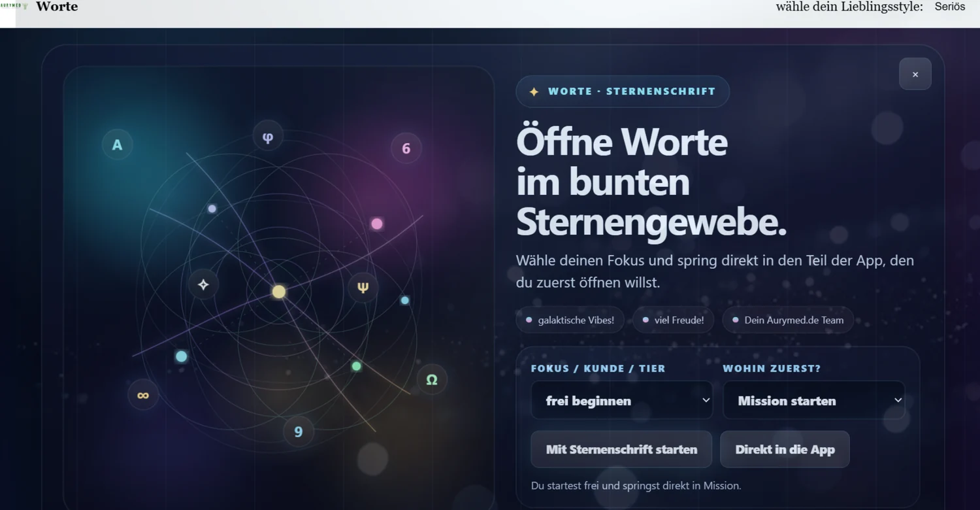Click the viel Freude! chip

click(x=673, y=320)
